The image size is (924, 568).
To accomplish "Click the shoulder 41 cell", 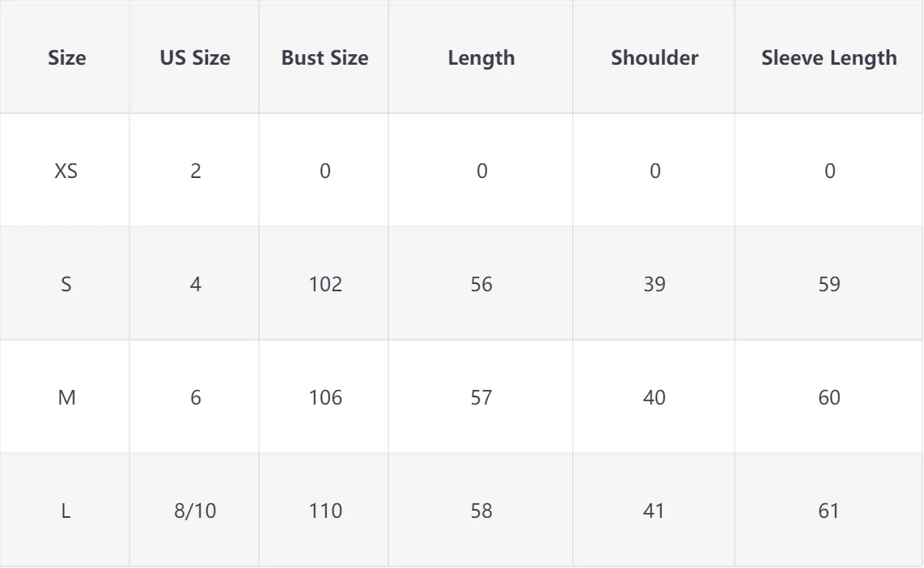I will 654,510.
